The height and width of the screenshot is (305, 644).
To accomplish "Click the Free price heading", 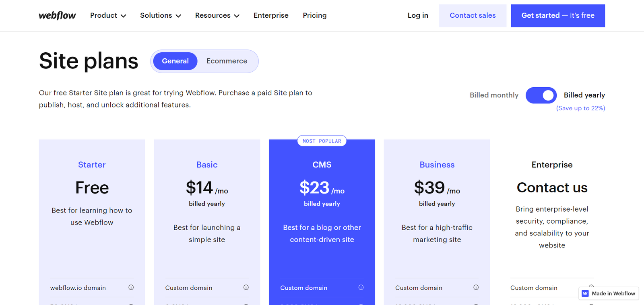I will (x=92, y=188).
